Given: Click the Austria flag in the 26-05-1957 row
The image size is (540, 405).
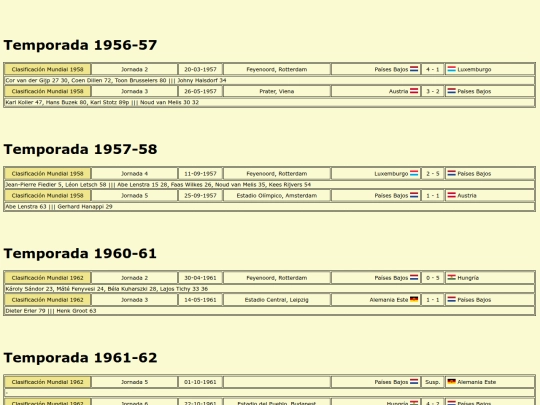Looking at the screenshot, I should (x=414, y=91).
